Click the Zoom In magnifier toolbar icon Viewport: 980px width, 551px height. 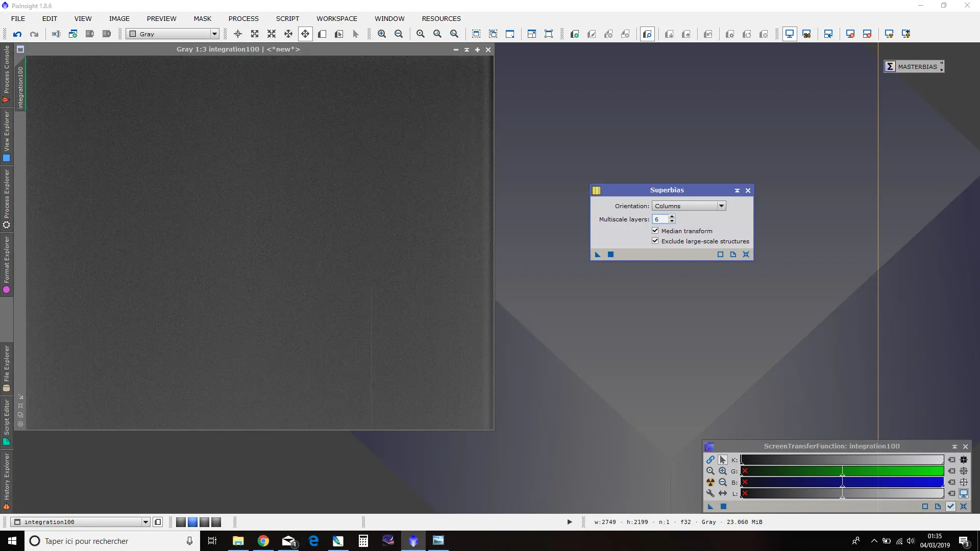click(382, 34)
